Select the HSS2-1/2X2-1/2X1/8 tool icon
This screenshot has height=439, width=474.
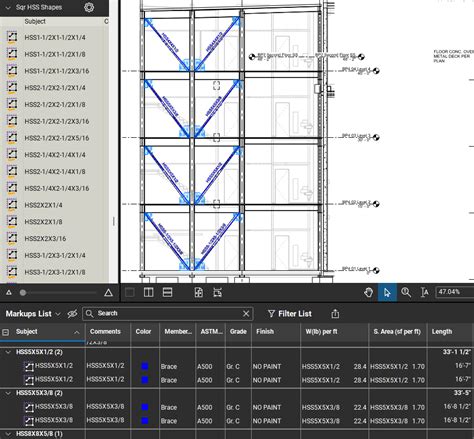pos(12,104)
